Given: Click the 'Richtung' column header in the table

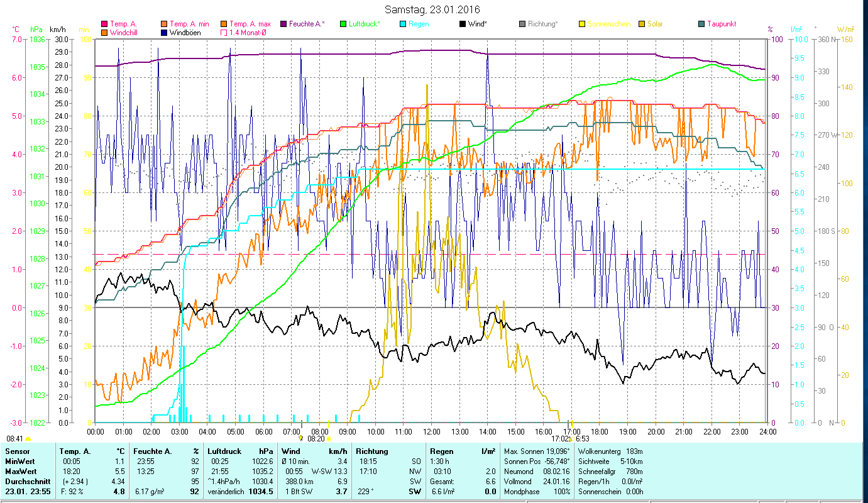Looking at the screenshot, I should click(x=372, y=451).
